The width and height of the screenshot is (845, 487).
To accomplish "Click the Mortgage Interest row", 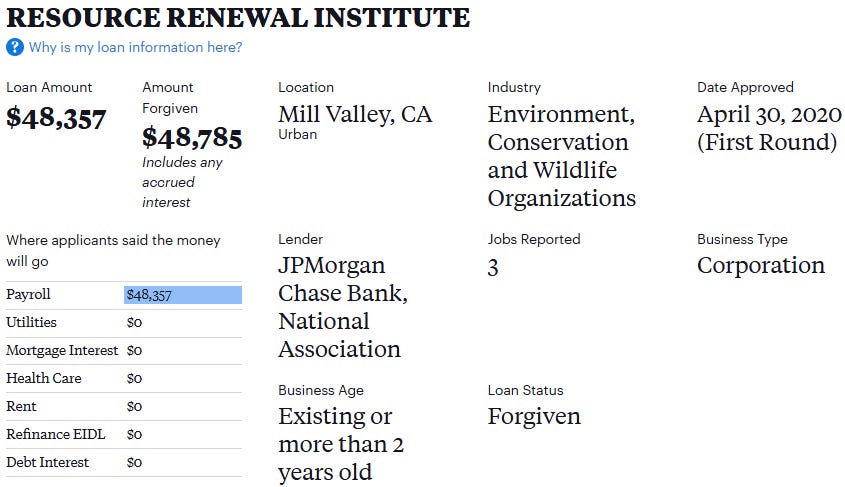I will pos(124,351).
